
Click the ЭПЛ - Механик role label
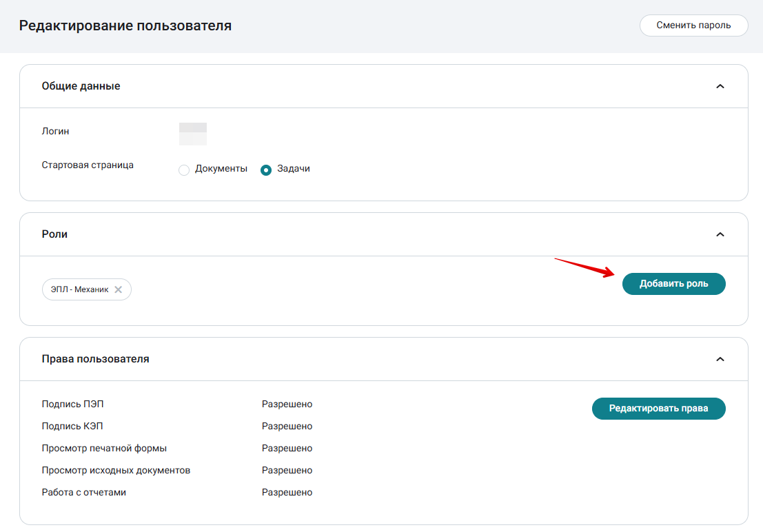tap(80, 289)
